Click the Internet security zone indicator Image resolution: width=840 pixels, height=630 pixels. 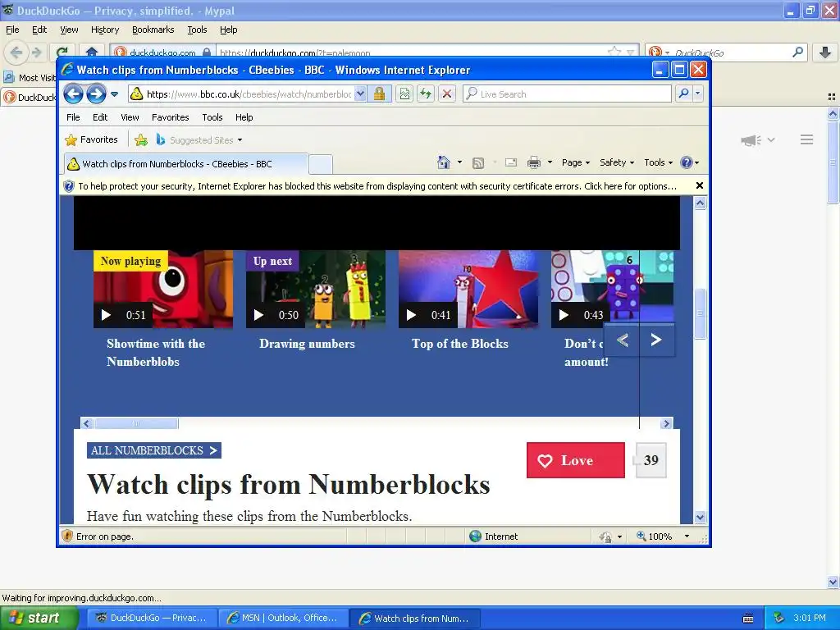click(x=493, y=536)
